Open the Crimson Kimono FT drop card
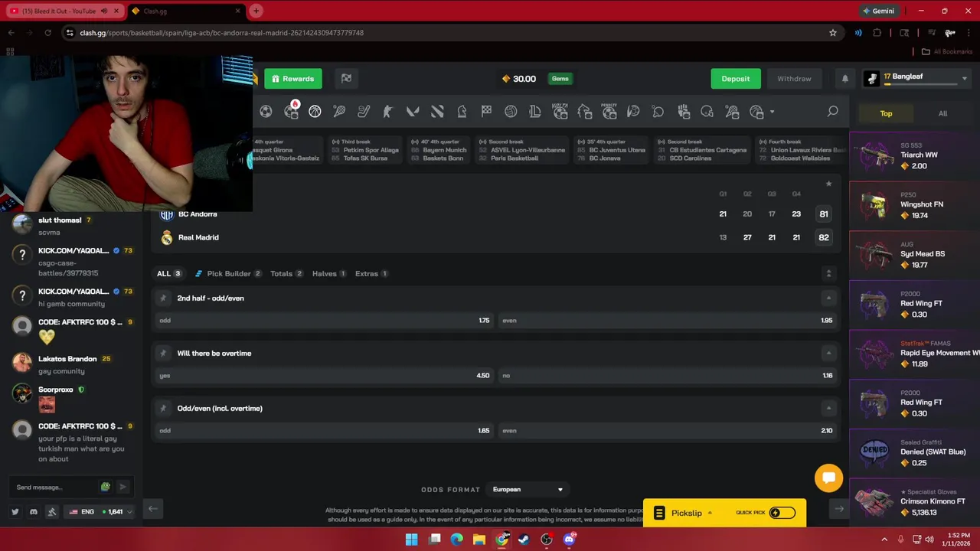 pyautogui.click(x=915, y=502)
